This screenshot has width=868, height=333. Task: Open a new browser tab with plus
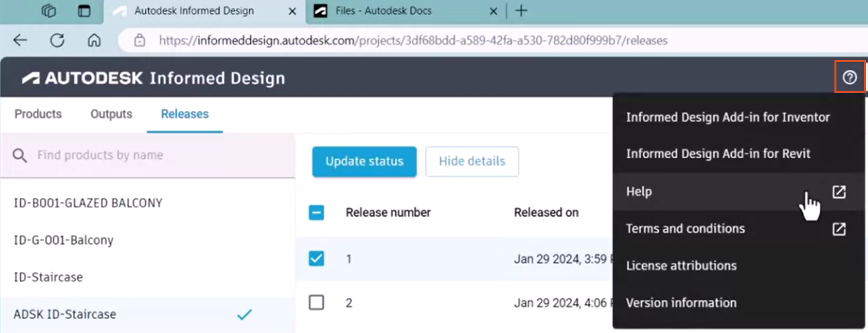(x=521, y=11)
